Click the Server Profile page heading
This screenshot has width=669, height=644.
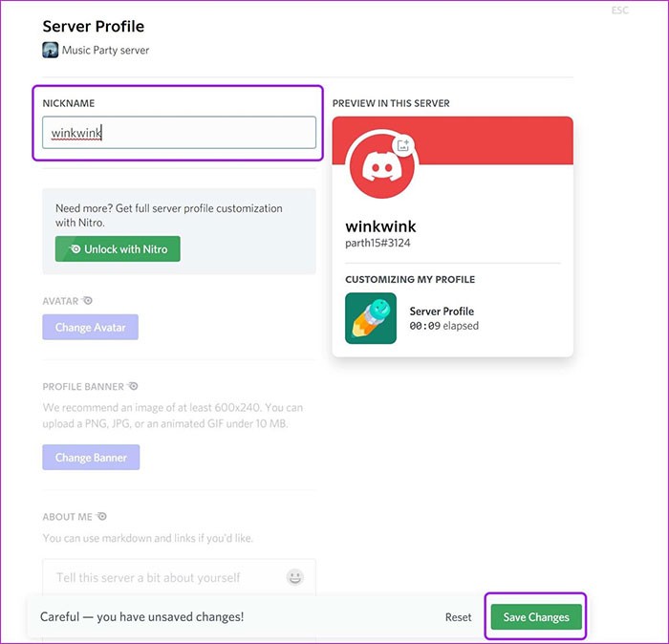tap(93, 26)
